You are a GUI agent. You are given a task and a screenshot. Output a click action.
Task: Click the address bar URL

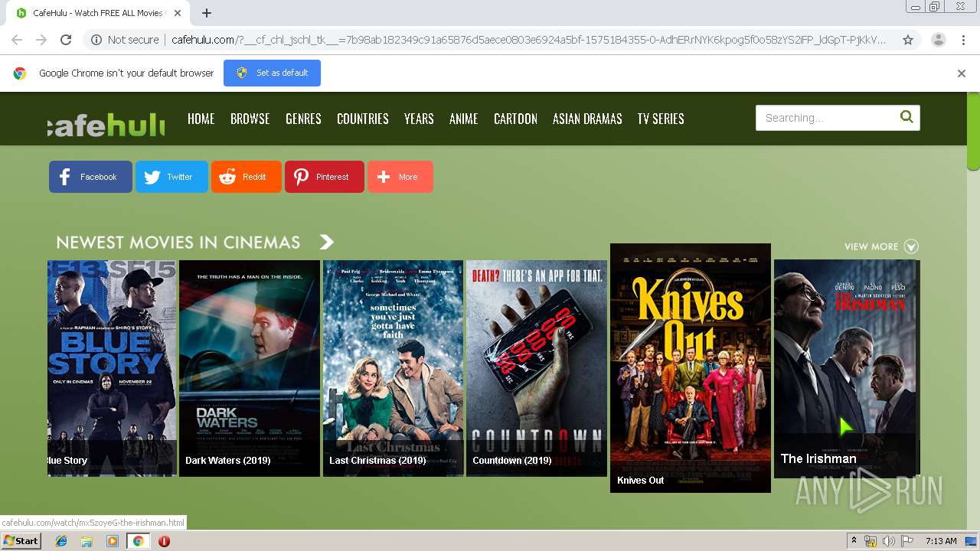click(x=528, y=40)
